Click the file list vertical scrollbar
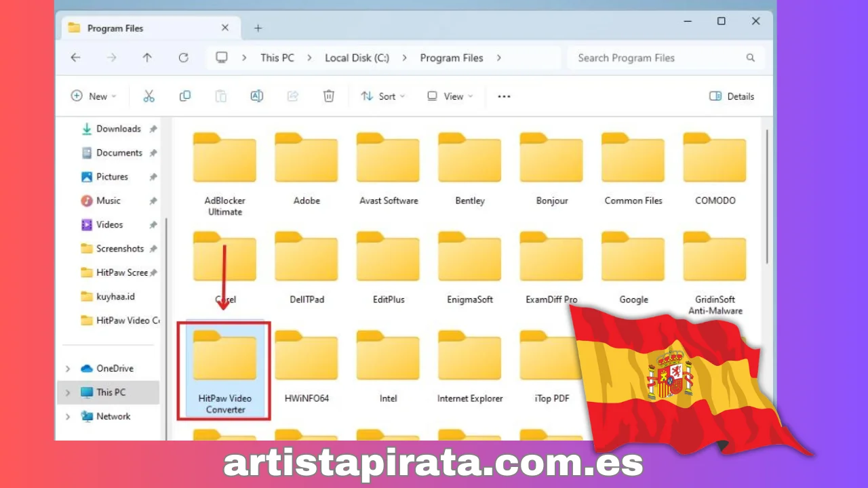Screen dimensions: 868x488 [x=767, y=197]
